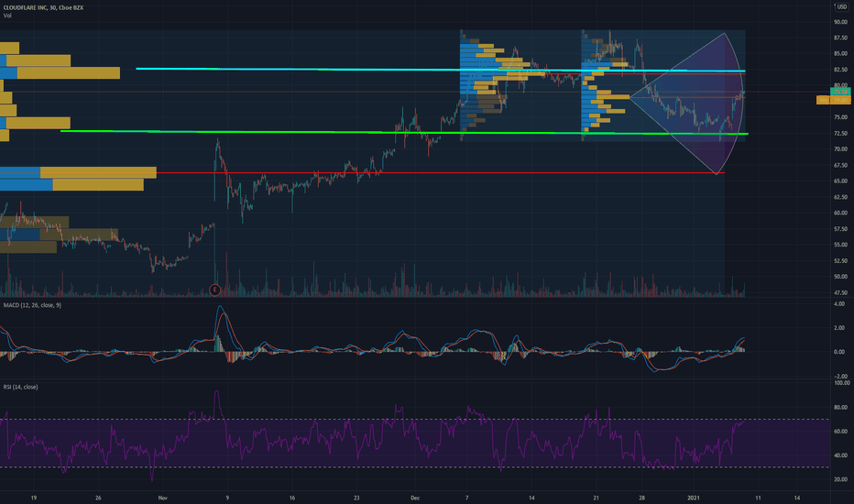Select the cyan horizontal resistance line
854x504 pixels.
440,70
